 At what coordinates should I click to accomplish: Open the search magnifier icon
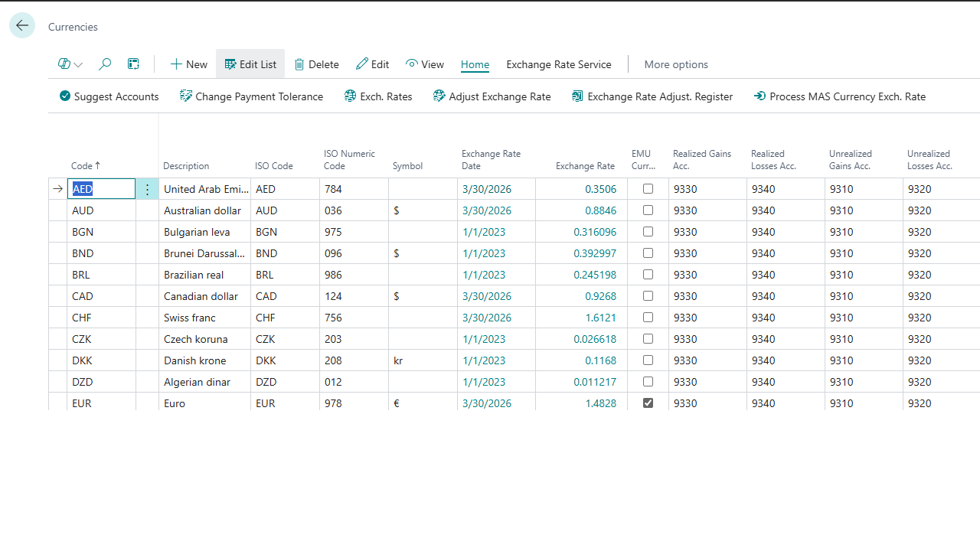click(x=105, y=64)
